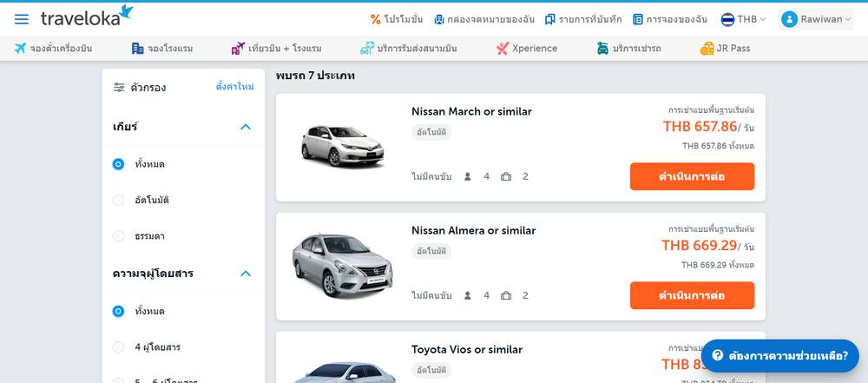Open the โปรโมชั่น link
Viewport: 868px width, 383px height.
(397, 19)
